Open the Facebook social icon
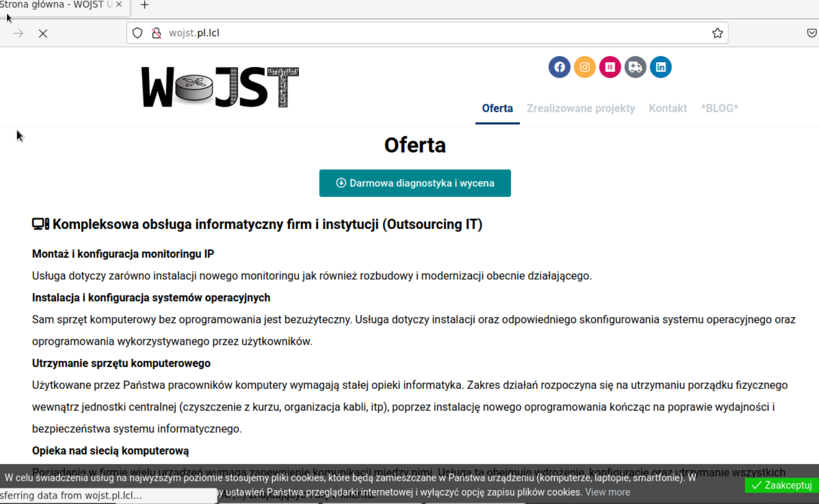 click(560, 67)
